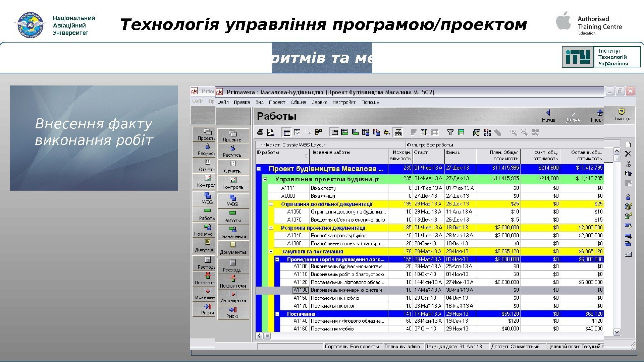Open Риски section in sidebar
The image size is (644, 362).
(x=232, y=312)
